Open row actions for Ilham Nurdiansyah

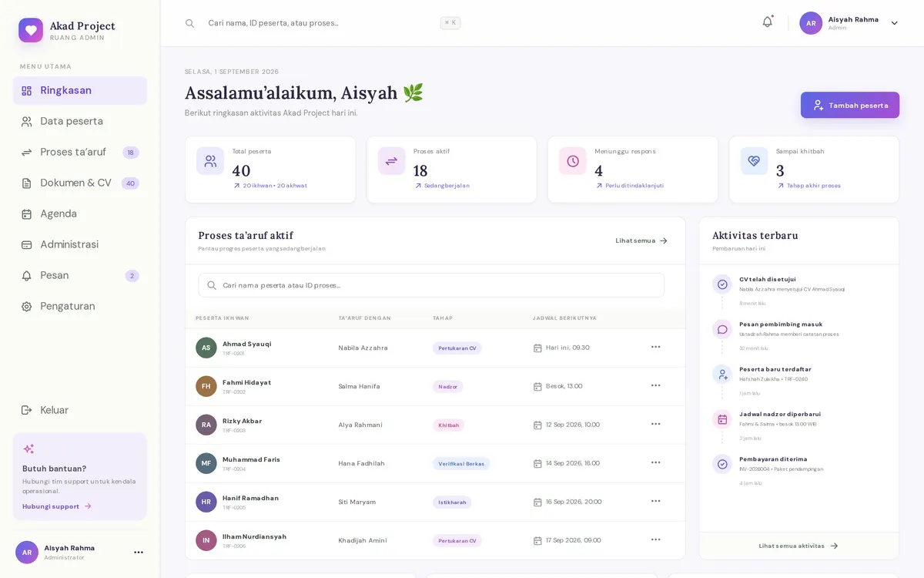click(x=655, y=539)
